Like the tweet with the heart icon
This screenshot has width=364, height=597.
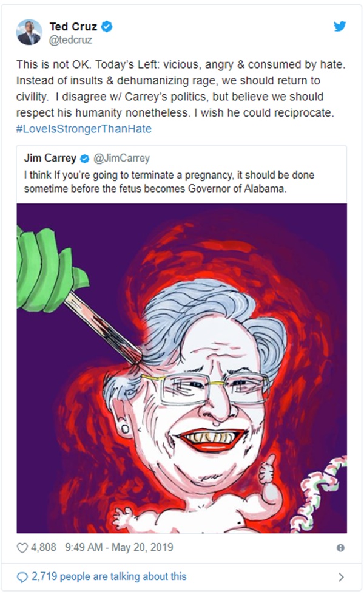pyautogui.click(x=22, y=547)
